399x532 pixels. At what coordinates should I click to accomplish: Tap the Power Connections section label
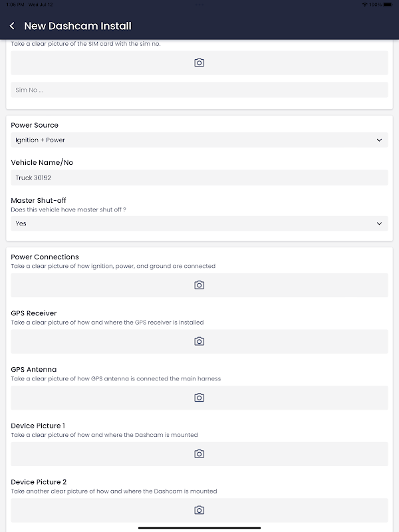point(45,257)
